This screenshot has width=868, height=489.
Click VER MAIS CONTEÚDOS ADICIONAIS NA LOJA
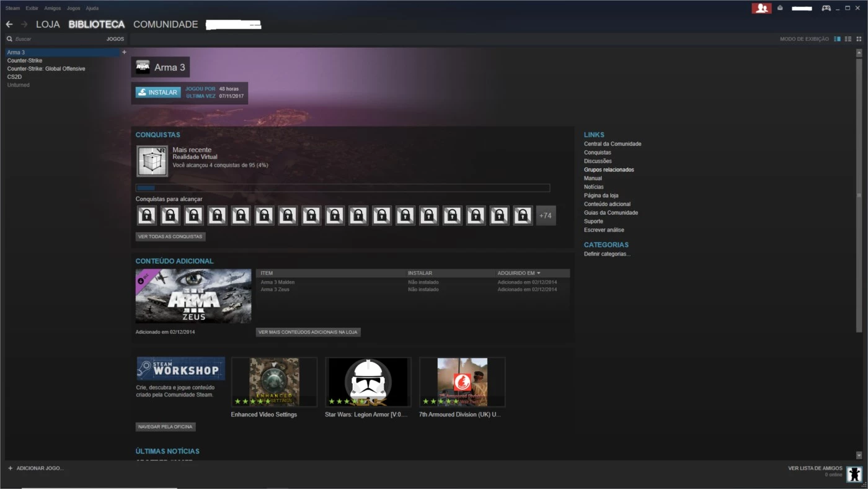click(308, 332)
